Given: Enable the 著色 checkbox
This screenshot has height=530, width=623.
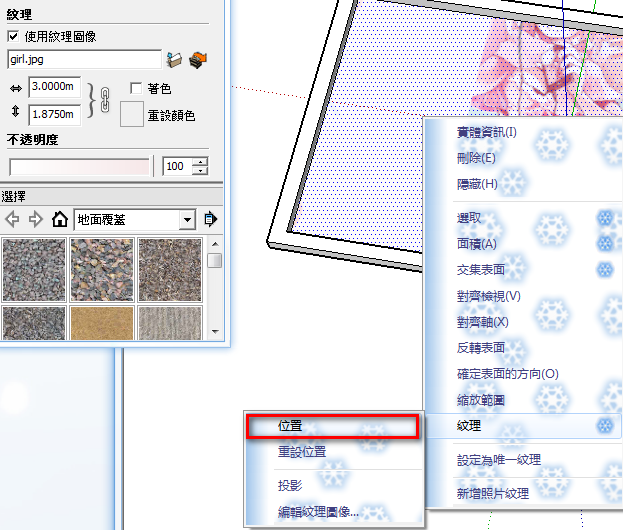Looking at the screenshot, I should (136, 88).
